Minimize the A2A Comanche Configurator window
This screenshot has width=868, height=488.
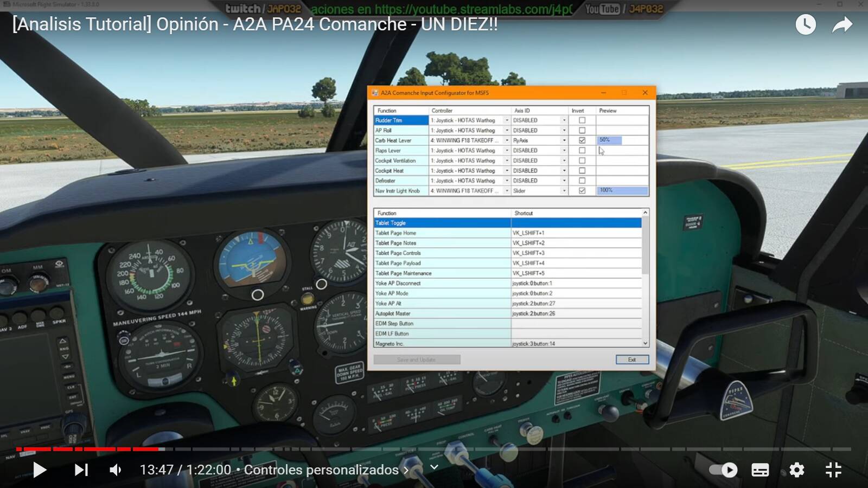(x=603, y=93)
